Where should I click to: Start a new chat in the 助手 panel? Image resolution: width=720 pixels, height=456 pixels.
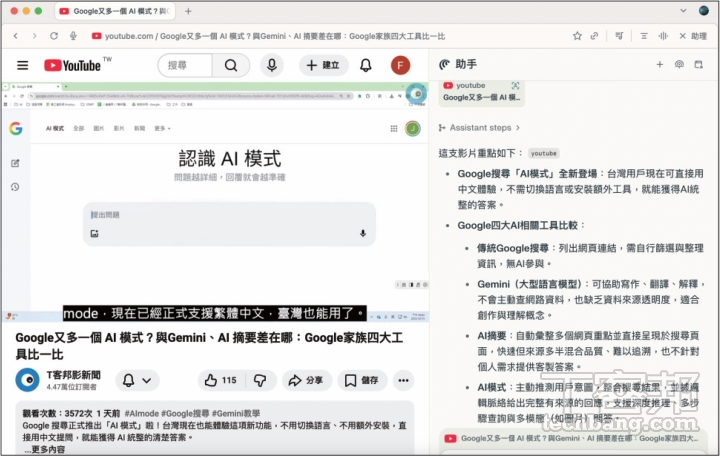[x=659, y=64]
